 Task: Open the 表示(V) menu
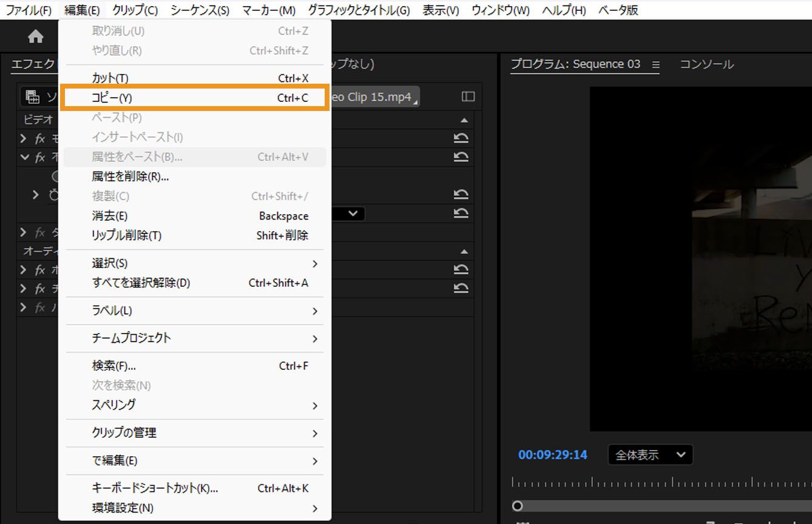[x=441, y=10]
